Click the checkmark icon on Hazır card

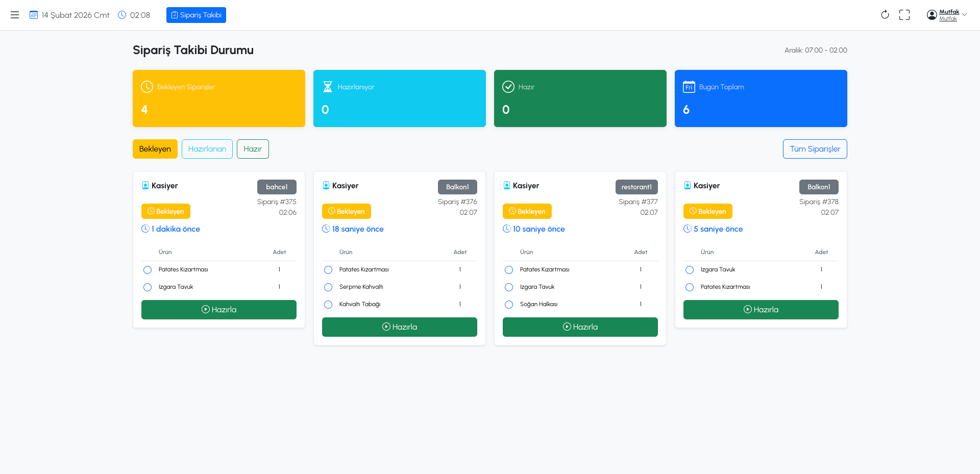coord(508,87)
